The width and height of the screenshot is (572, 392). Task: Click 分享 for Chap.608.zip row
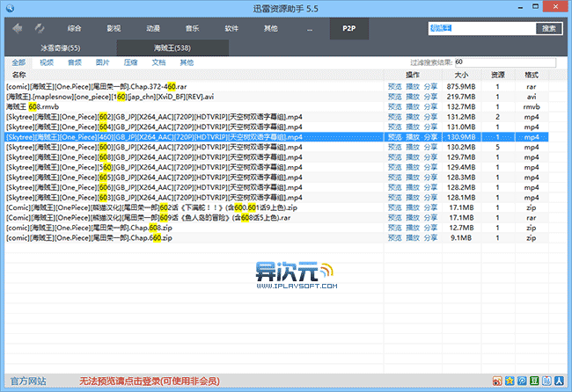pos(430,228)
